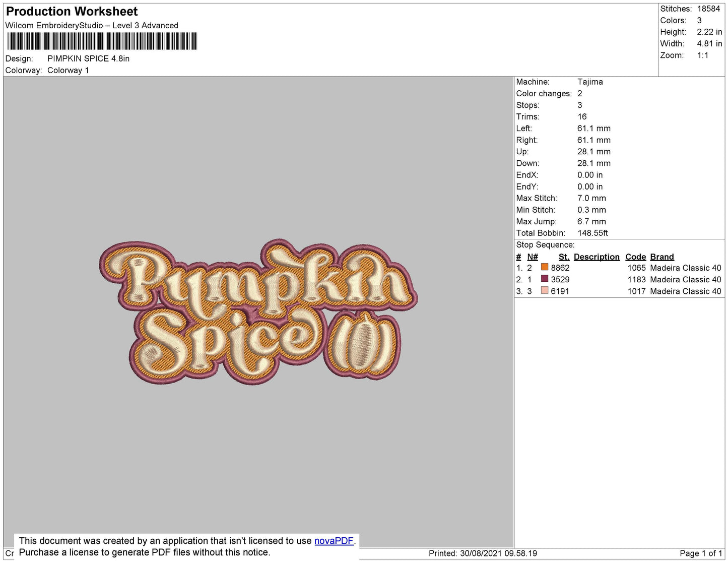Select the Machine value Tajima

pyautogui.click(x=590, y=82)
